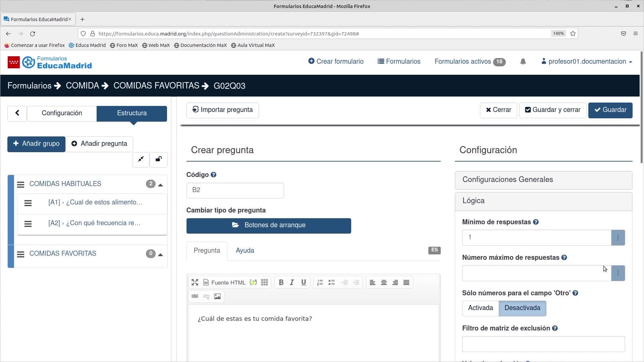Toggle Fuente HTML source view
Screen dimensions: 644x362
224,283
